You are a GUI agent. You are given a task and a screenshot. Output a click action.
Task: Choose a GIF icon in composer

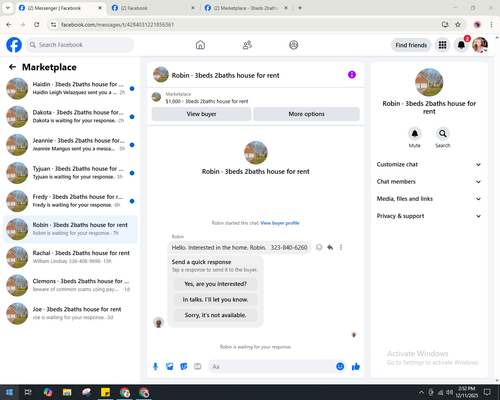[x=198, y=367]
